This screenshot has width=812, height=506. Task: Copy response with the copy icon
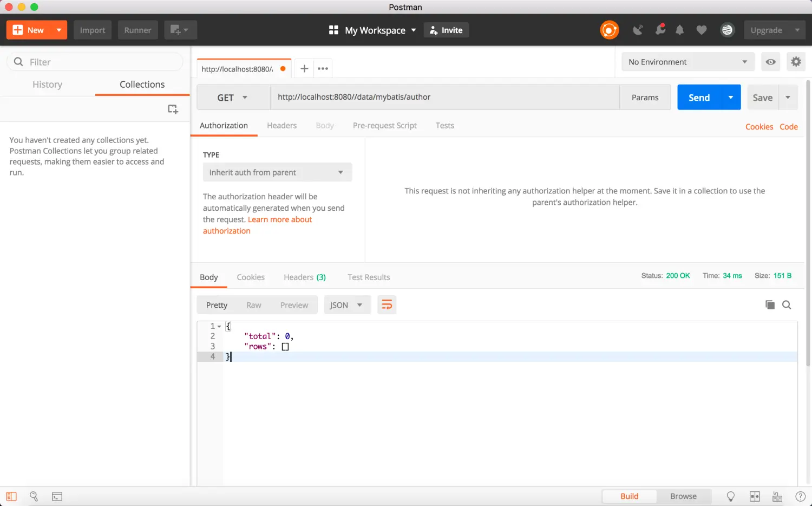point(770,305)
